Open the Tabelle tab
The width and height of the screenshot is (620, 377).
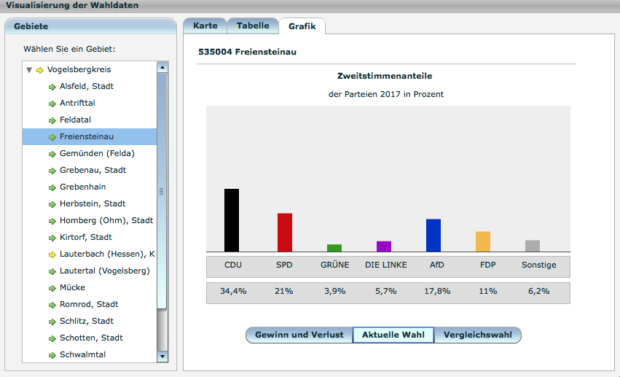pos(253,26)
